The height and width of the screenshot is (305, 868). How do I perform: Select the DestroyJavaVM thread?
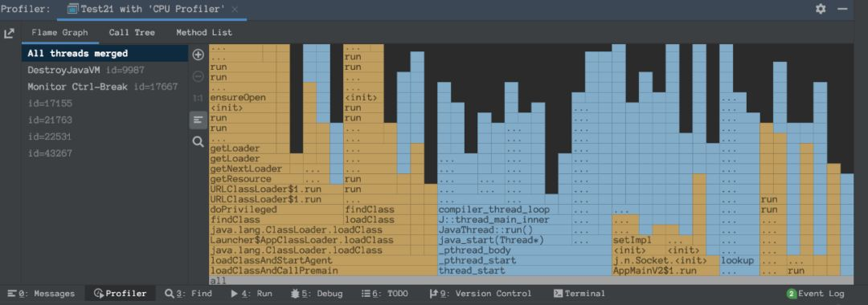pyautogui.click(x=104, y=70)
